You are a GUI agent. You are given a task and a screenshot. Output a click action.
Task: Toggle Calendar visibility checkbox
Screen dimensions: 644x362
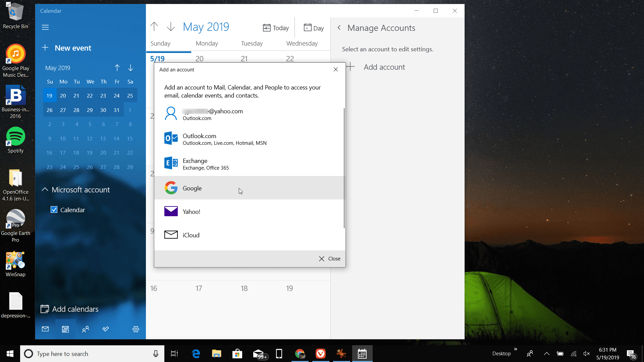54,209
